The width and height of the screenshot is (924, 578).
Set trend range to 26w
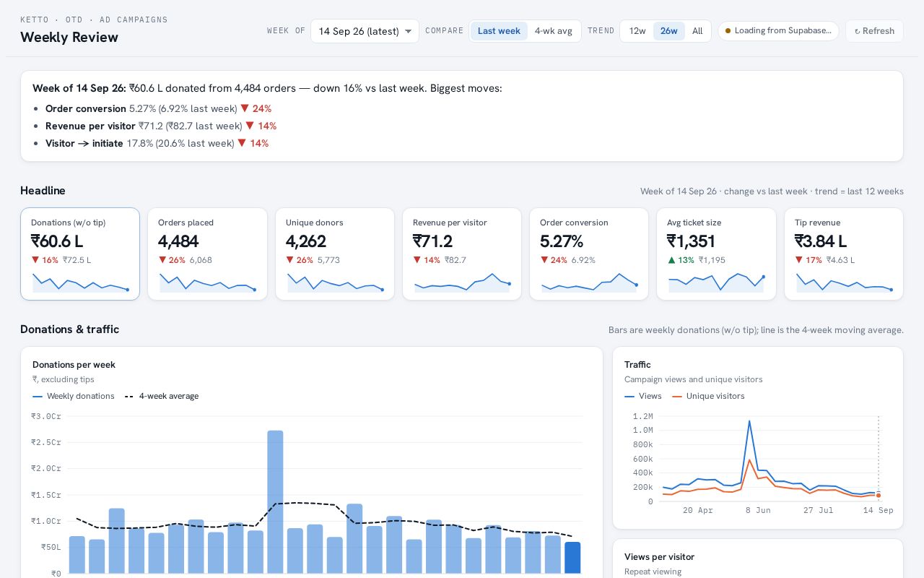[669, 31]
